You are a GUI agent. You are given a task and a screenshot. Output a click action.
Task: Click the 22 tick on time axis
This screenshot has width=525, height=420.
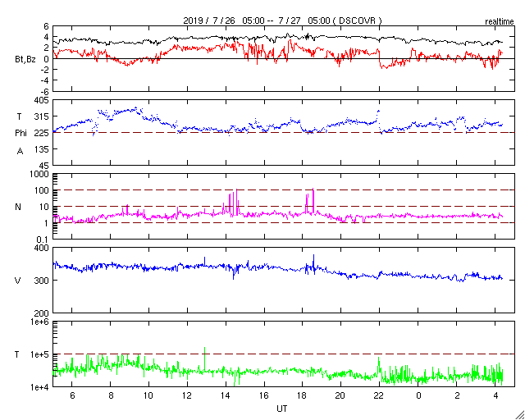pos(379,395)
